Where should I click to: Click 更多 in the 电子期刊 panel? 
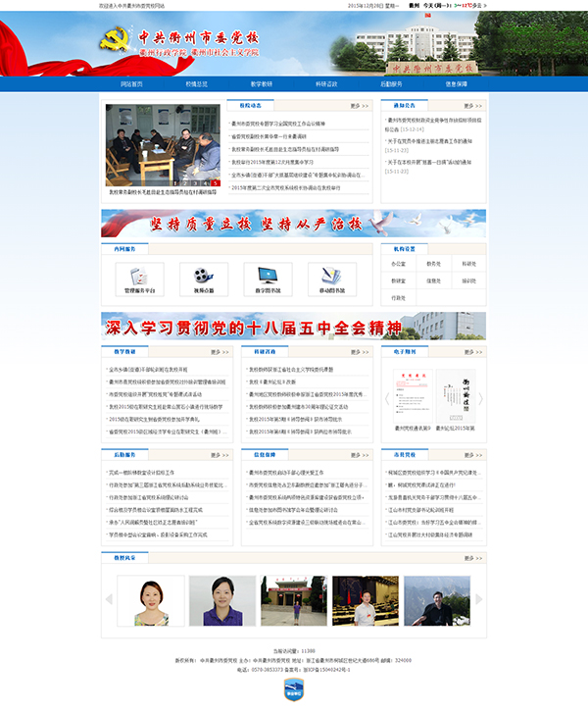point(473,352)
